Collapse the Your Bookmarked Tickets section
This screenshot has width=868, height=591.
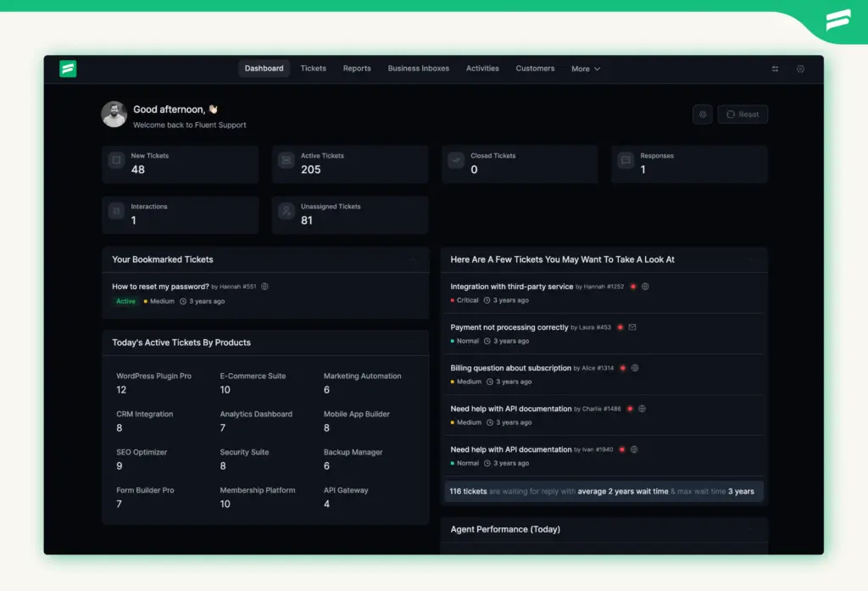pyautogui.click(x=415, y=259)
